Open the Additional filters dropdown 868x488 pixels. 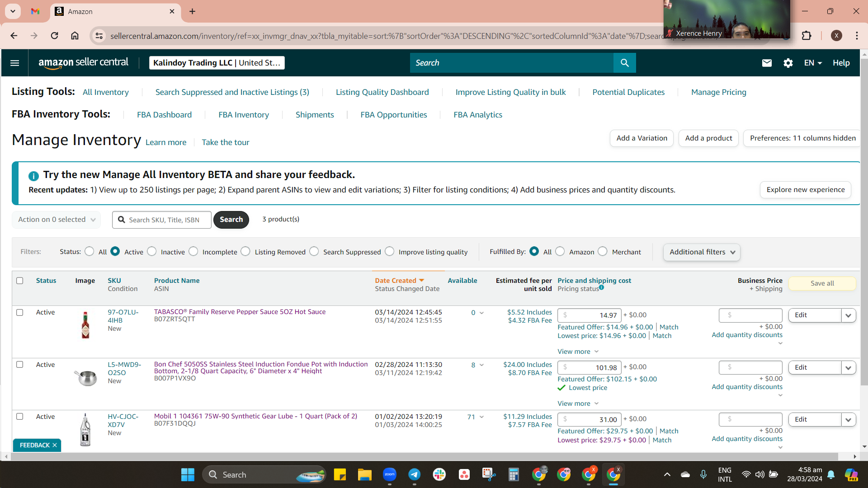702,252
